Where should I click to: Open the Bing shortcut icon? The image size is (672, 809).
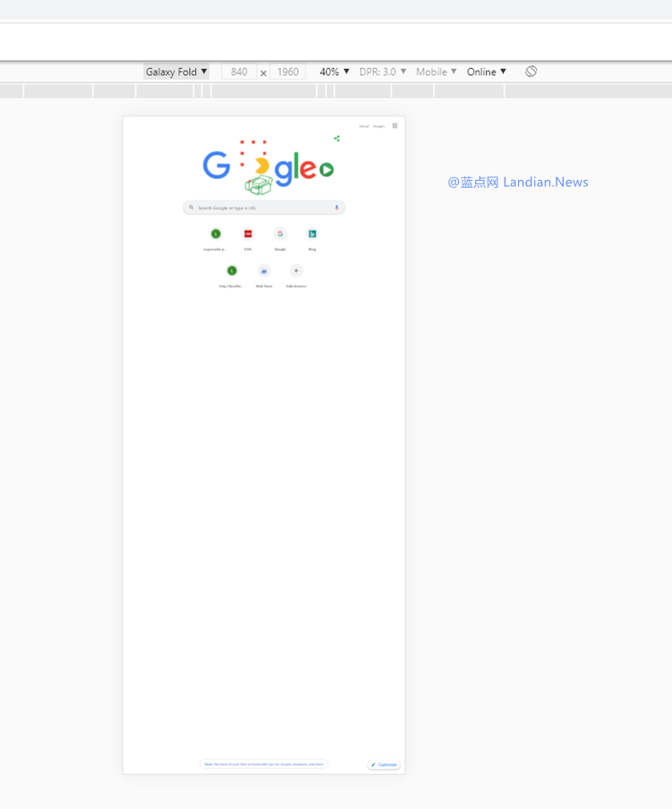click(312, 234)
